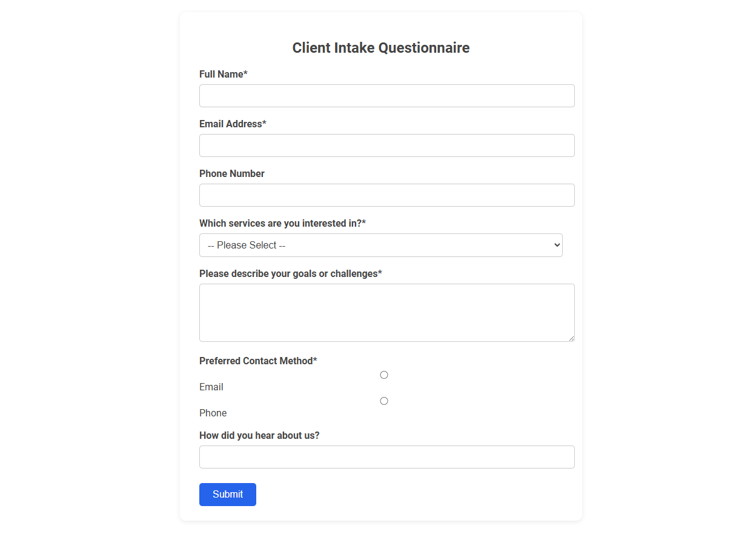
Task: Select the Email contact method radio button
Action: click(383, 375)
